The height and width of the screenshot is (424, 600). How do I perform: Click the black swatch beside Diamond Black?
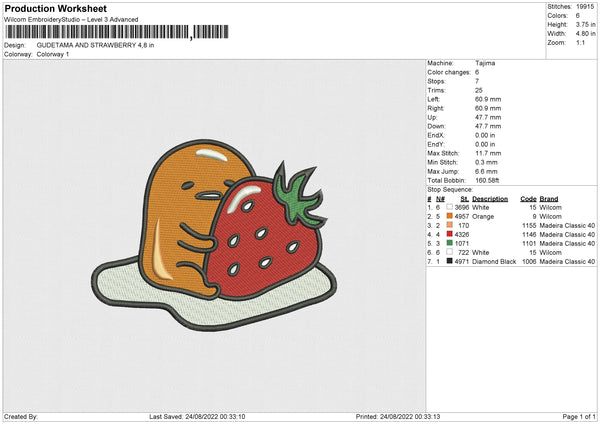[449, 261]
